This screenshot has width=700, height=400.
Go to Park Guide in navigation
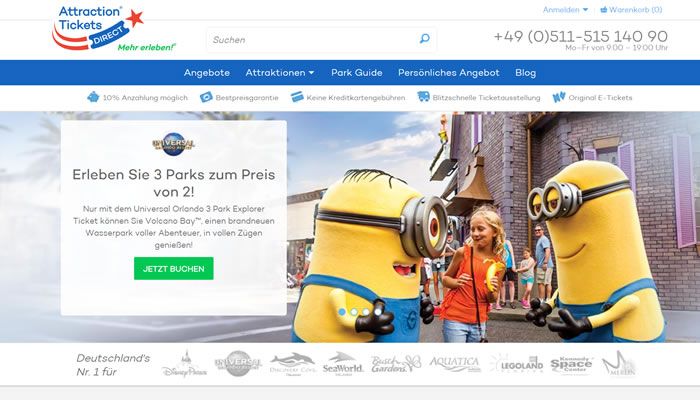[x=357, y=73]
